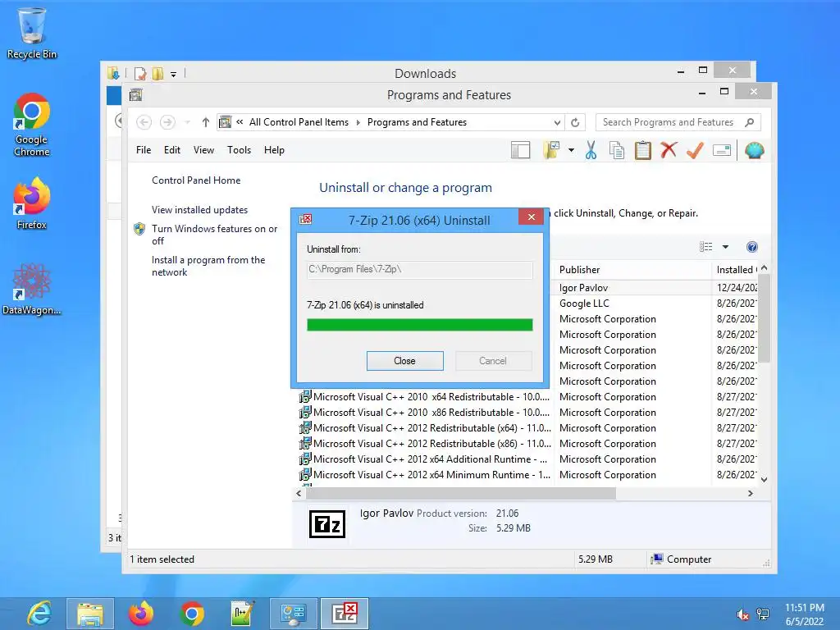Open Install a program from the network
The width and height of the screenshot is (840, 630).
[208, 266]
